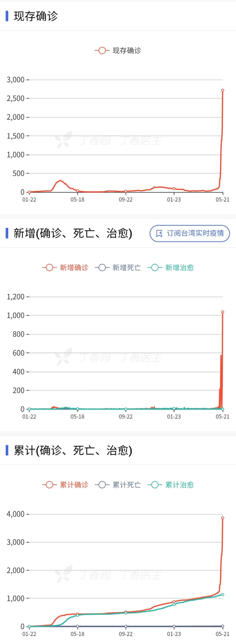Select 05-21 累计治愈 green data point

coord(222,594)
